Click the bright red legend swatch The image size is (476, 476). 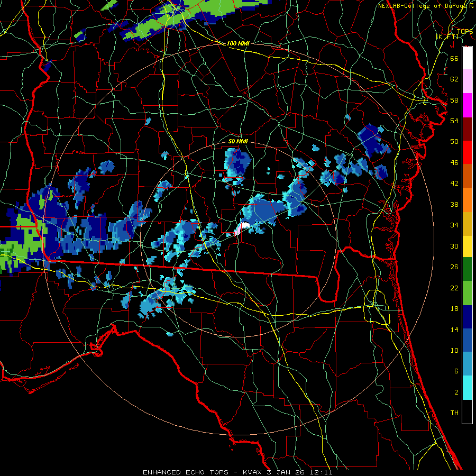click(467, 152)
